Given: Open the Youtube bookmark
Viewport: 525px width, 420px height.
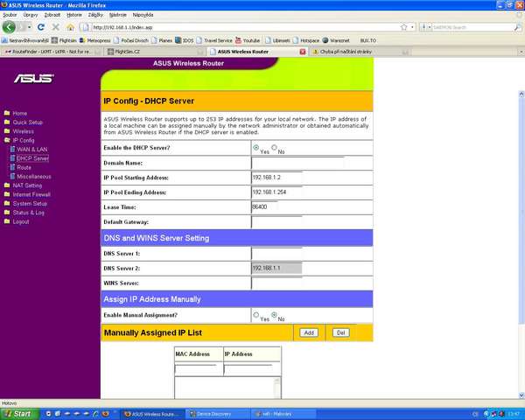Looking at the screenshot, I should [x=248, y=40].
